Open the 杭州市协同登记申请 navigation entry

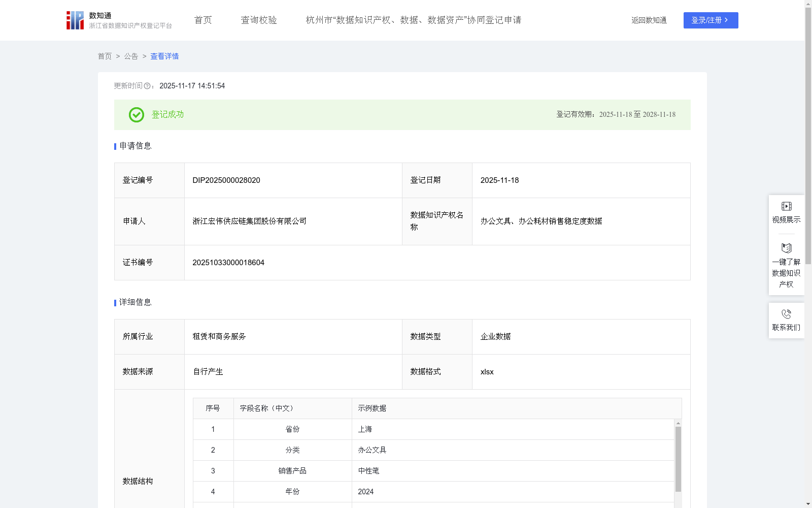pyautogui.click(x=414, y=20)
